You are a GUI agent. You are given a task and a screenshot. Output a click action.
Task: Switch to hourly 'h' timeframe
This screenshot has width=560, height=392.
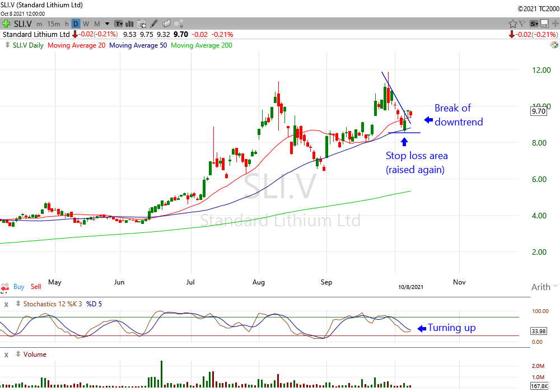click(67, 24)
